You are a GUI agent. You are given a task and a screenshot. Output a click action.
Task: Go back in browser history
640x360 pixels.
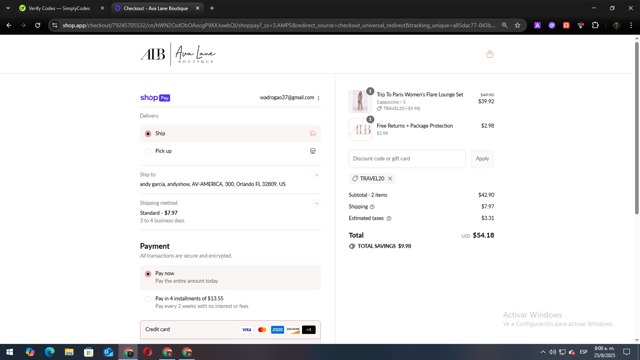point(9,25)
